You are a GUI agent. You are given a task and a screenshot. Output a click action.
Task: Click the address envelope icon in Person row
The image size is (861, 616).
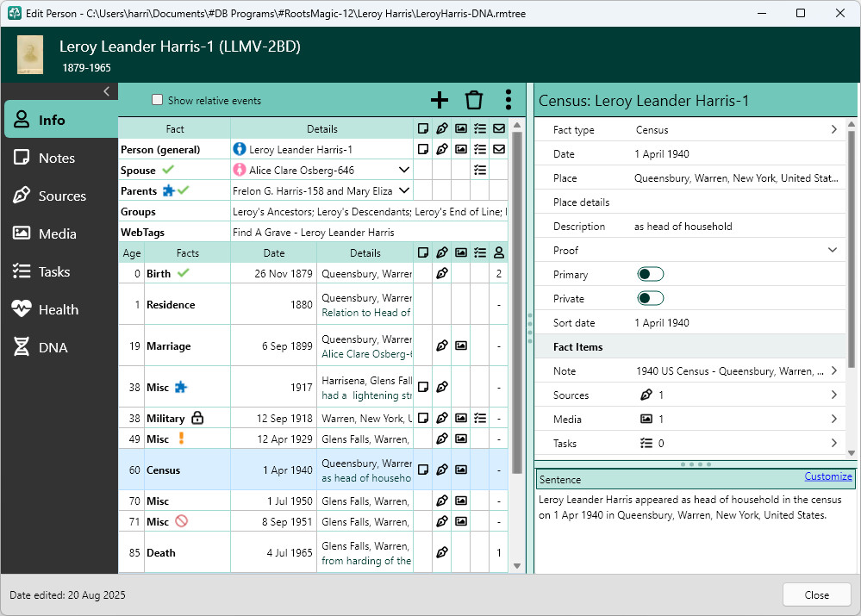(x=499, y=149)
